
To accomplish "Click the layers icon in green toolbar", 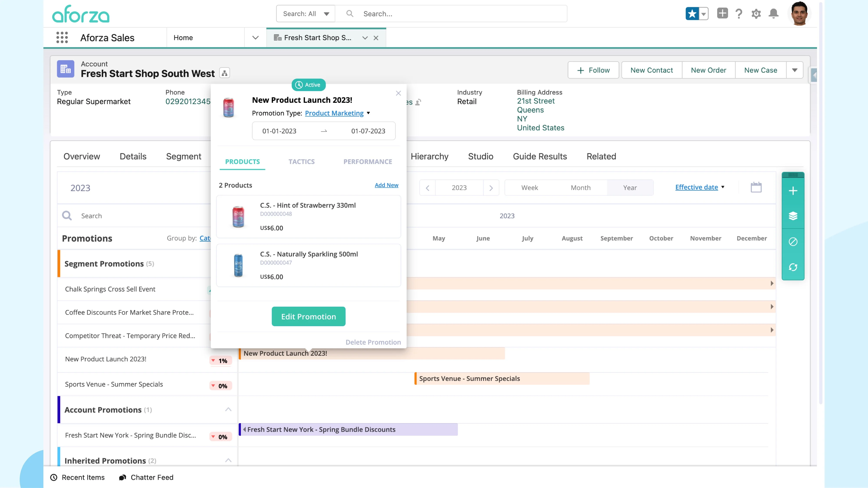I will [793, 216].
